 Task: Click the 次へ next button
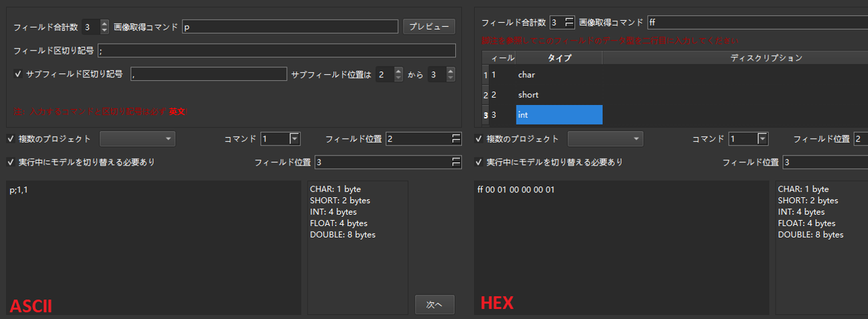pyautogui.click(x=434, y=304)
